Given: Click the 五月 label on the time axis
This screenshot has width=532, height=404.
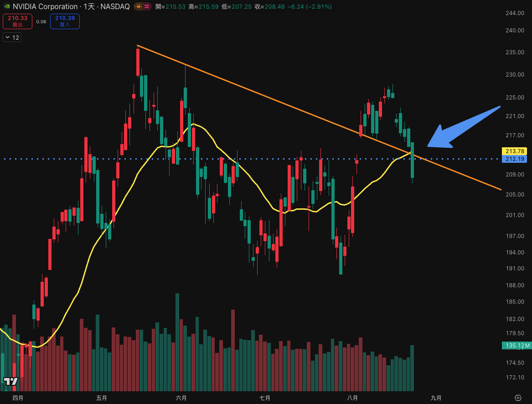Looking at the screenshot, I should tap(102, 398).
